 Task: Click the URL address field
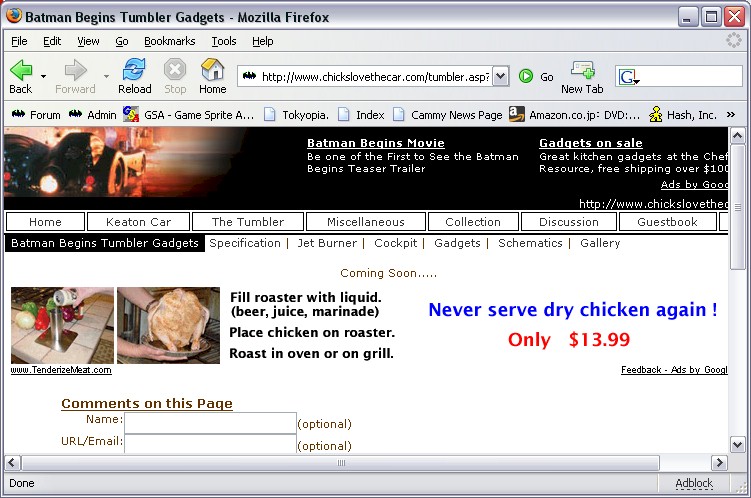click(376, 77)
